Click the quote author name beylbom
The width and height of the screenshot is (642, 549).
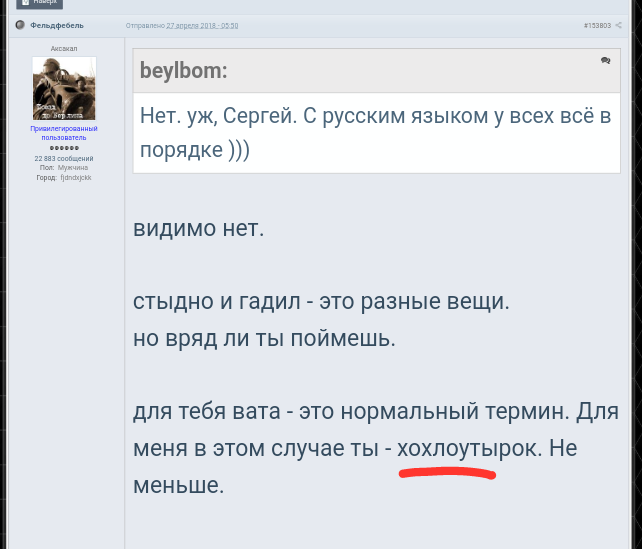coord(183,71)
